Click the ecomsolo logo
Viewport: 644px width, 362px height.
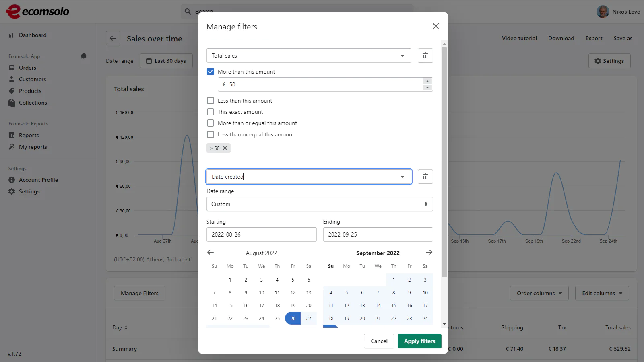[x=37, y=11]
